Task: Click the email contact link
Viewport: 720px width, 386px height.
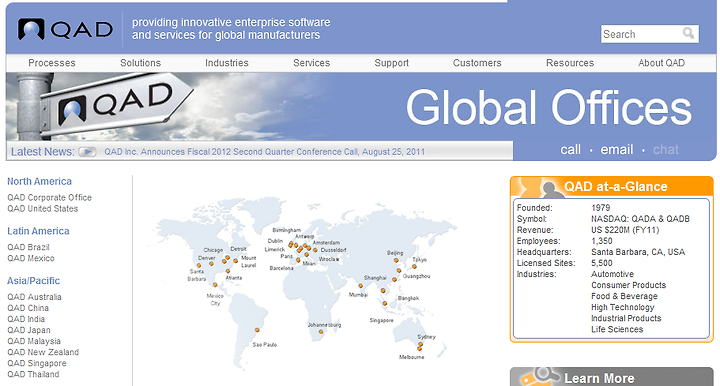Action: tap(617, 150)
